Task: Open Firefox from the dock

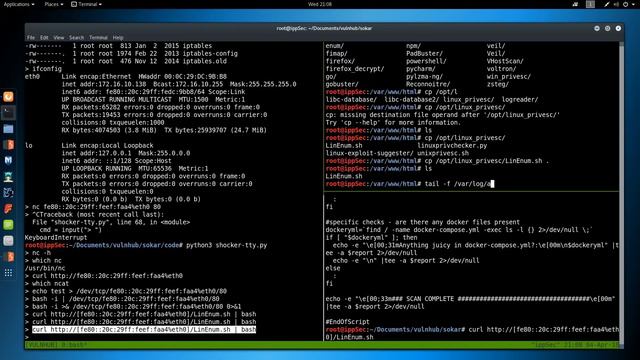Action: [x=8, y=97]
